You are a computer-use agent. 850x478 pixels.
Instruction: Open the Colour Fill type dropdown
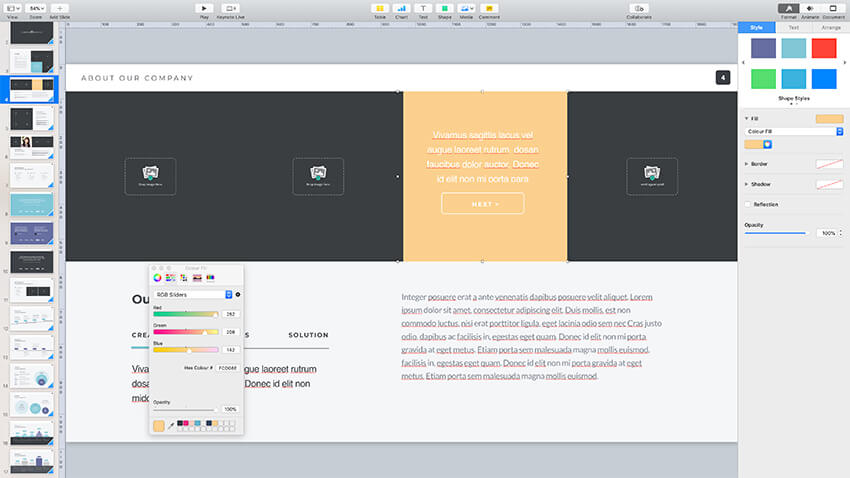pos(794,131)
